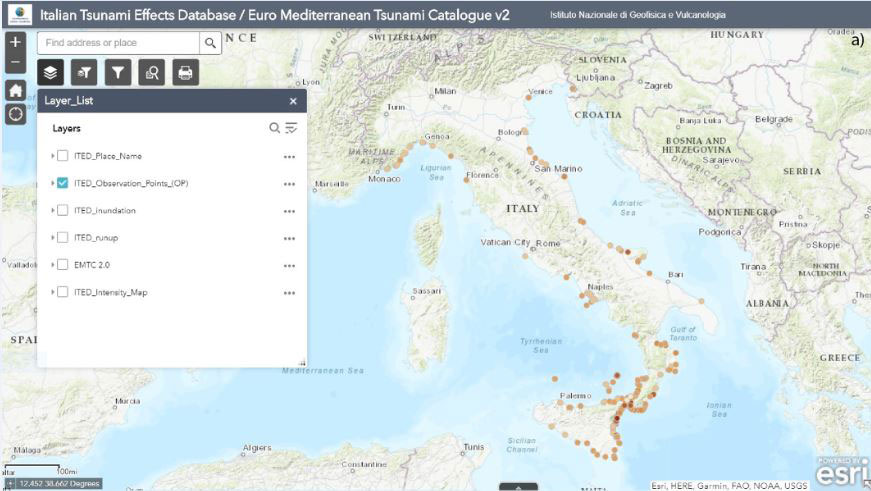871x491 pixels.
Task: Expand the EMTC 2.0 layer group
Action: (53, 265)
